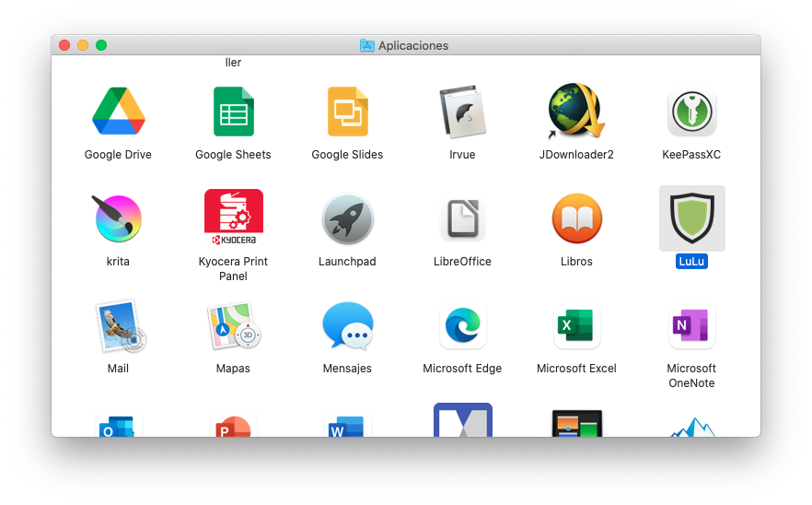Click the "Microsoft OneNote" label
Screen dimensions: 812x505
[x=691, y=375]
